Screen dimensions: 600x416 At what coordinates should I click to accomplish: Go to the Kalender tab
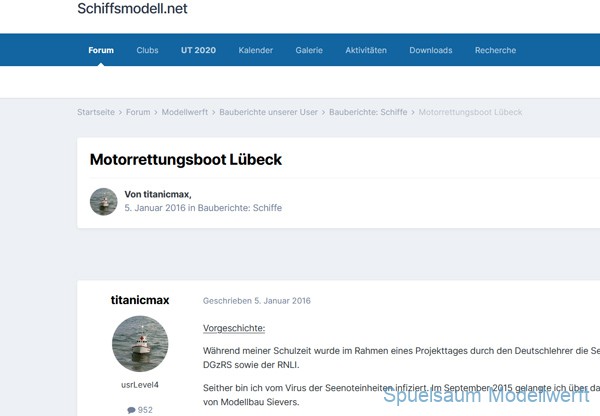pyautogui.click(x=256, y=50)
